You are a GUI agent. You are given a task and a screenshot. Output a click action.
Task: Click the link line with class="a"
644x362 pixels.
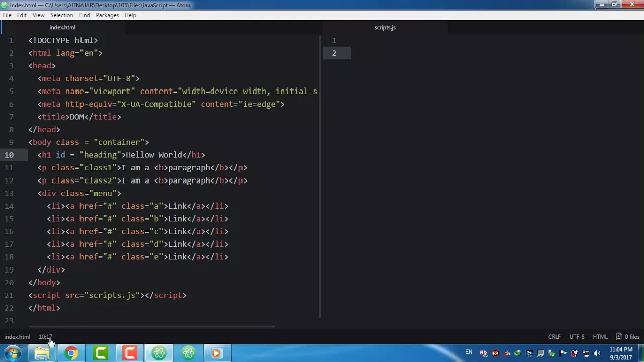click(137, 206)
